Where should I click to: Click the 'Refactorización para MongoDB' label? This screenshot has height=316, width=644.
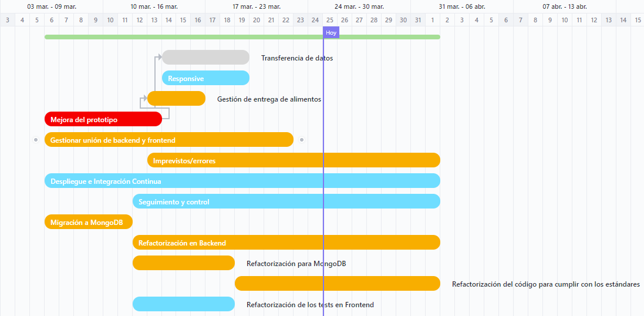[296, 264]
